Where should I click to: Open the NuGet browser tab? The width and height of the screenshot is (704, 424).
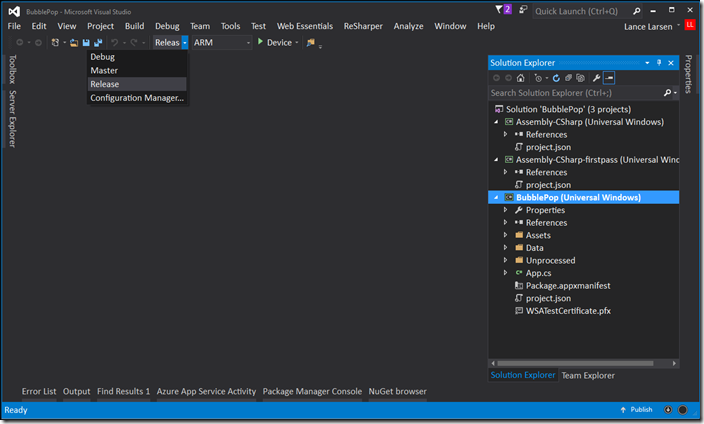(x=397, y=392)
